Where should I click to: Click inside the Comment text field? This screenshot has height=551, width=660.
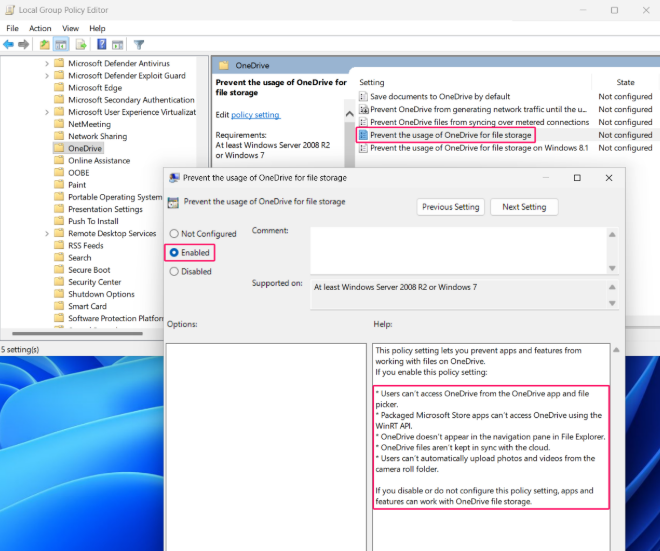458,251
